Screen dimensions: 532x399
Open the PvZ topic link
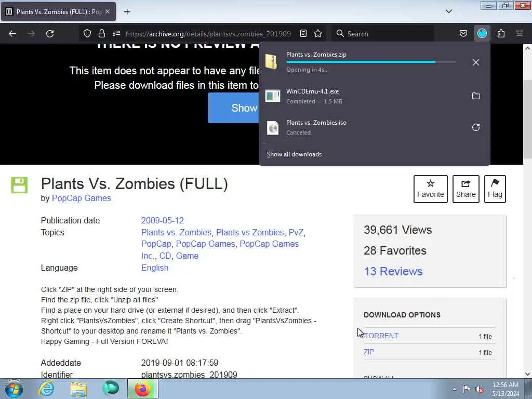296,232
